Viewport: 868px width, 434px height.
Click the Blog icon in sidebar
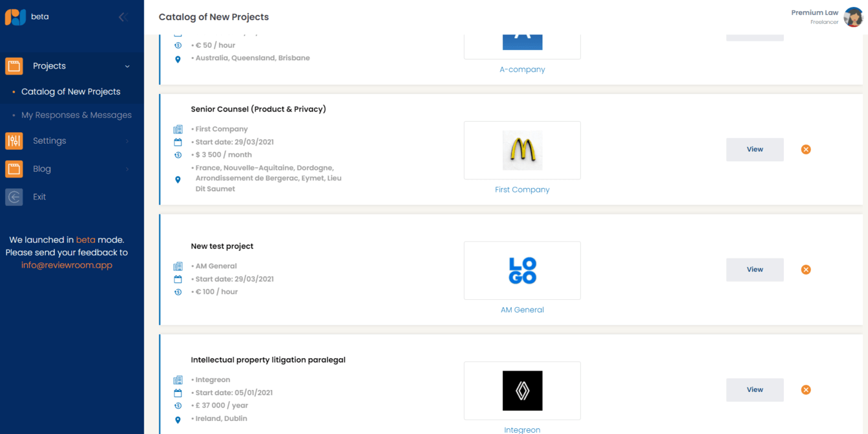(x=14, y=169)
